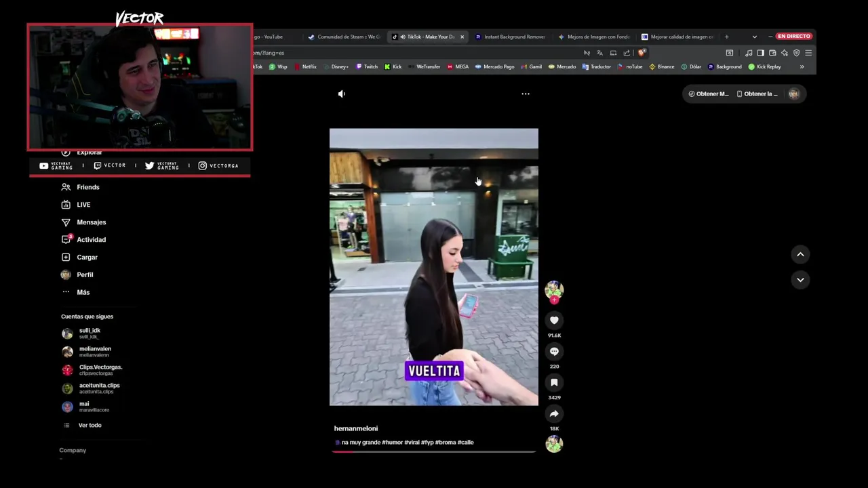Open the Binance bookmark
The height and width of the screenshot is (488, 868).
coord(662,66)
